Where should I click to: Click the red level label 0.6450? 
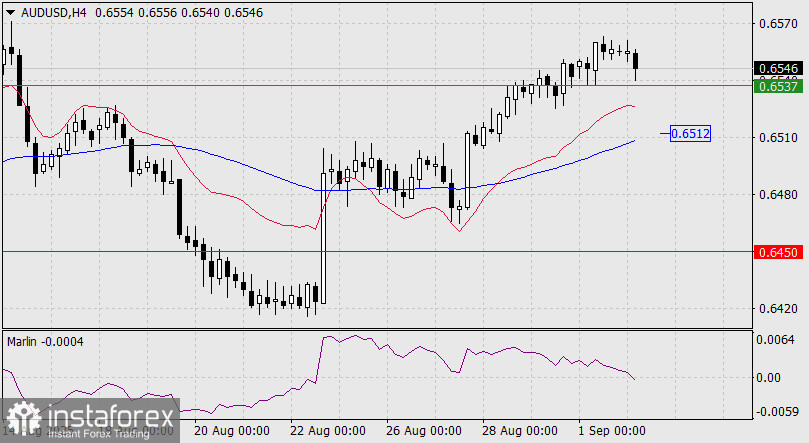[779, 252]
